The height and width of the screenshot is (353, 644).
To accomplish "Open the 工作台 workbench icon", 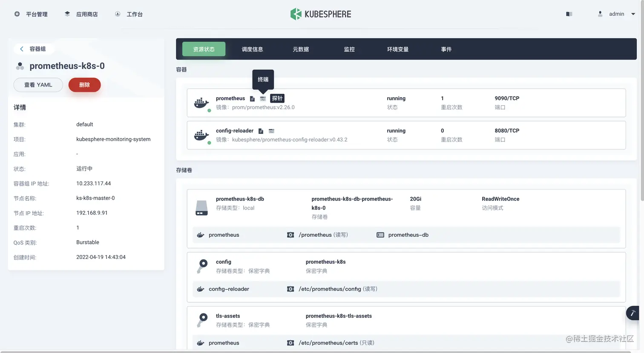I will [118, 14].
